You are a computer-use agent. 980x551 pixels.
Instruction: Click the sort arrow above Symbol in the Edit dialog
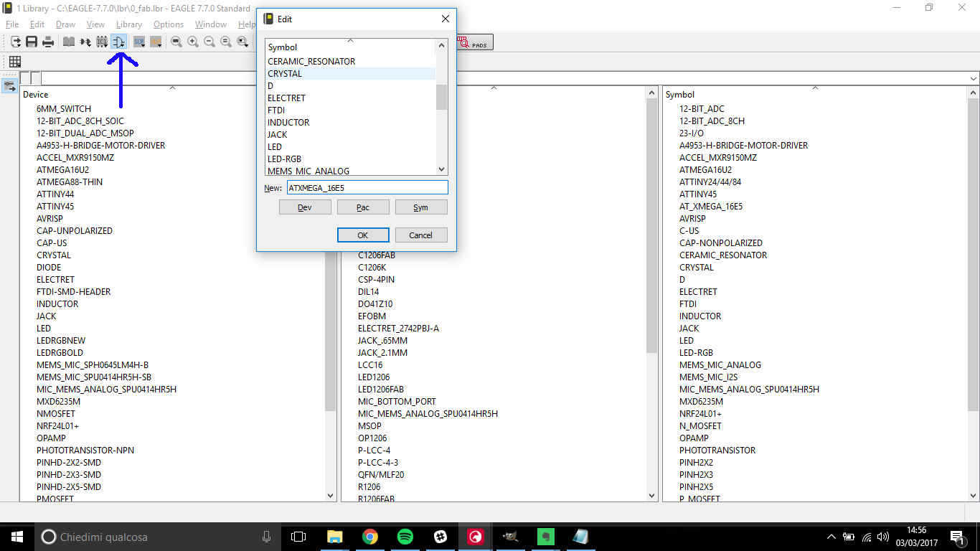[x=351, y=41]
